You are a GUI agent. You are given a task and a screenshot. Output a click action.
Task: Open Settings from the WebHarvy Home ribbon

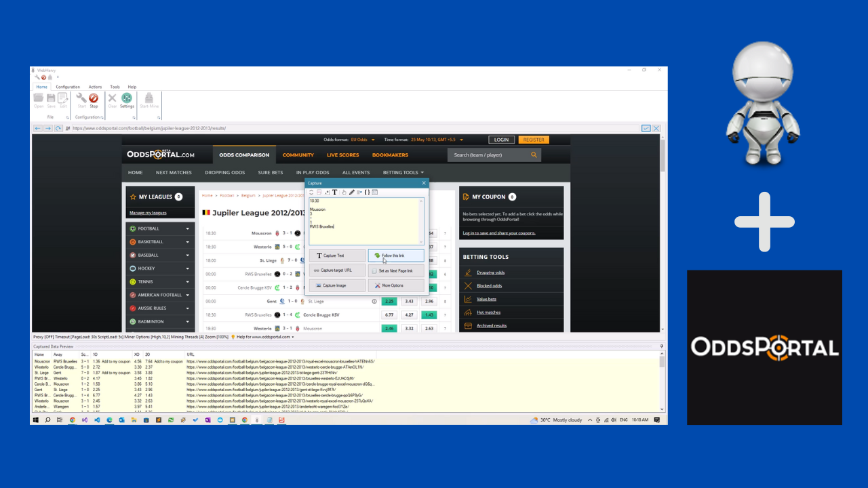127,100
